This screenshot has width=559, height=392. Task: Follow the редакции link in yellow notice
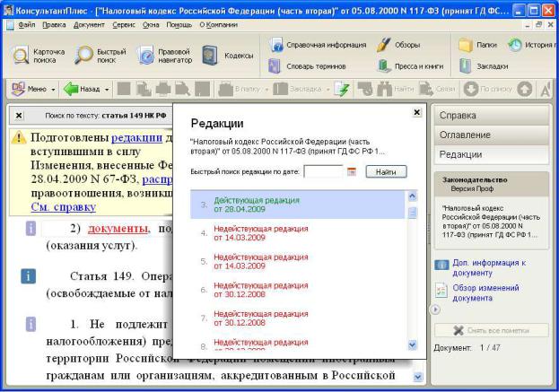click(x=137, y=137)
